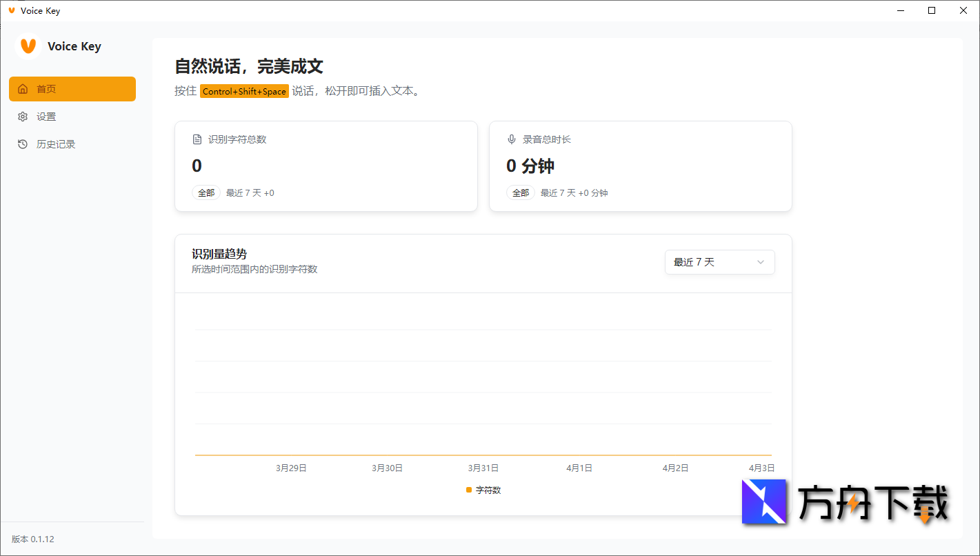Click the chevron arrow in the time range selector
Screen dimensions: 980x556
click(761, 262)
